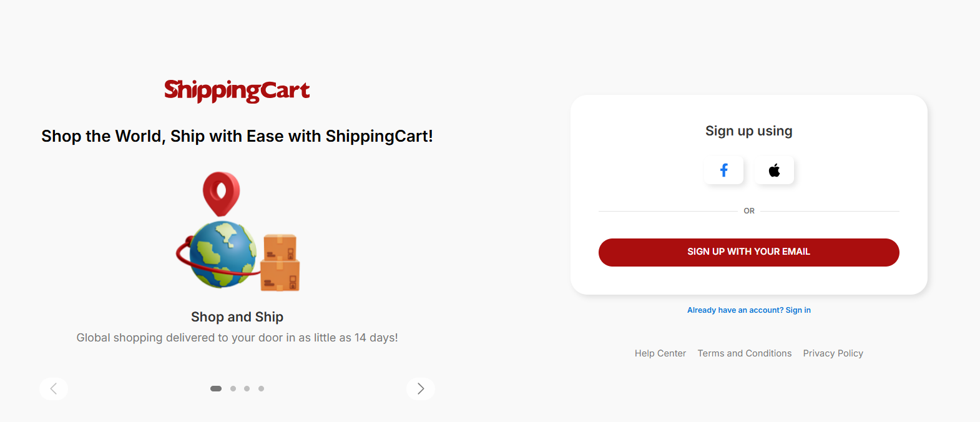The width and height of the screenshot is (980, 422).
Task: Click the "Sign up using" heading
Action: [748, 131]
